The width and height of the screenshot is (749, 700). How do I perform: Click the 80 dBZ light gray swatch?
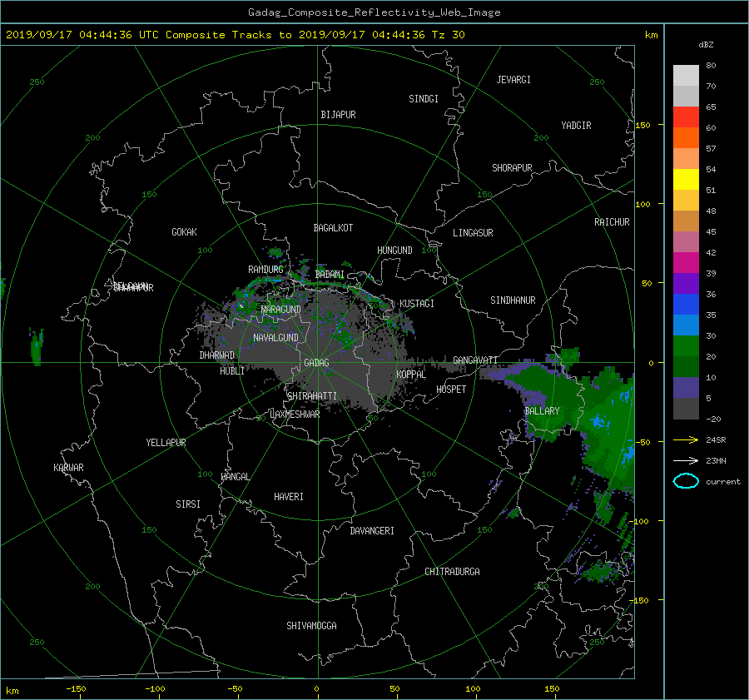pos(686,76)
